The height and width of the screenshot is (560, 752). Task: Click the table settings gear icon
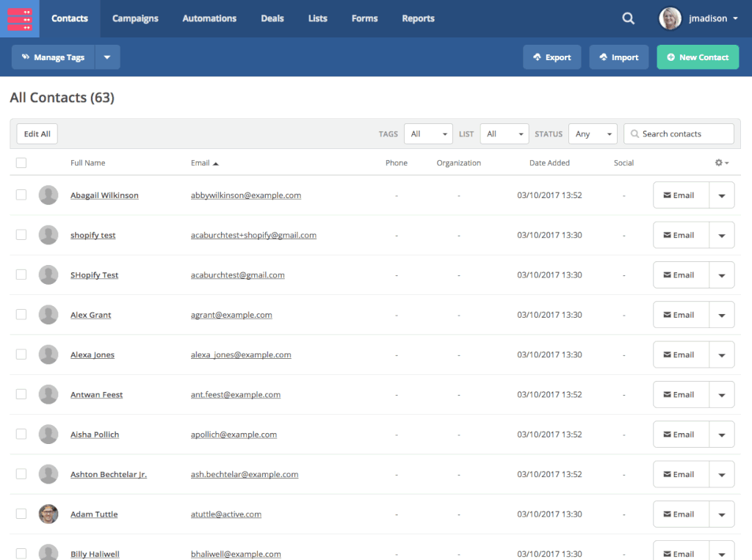click(721, 163)
